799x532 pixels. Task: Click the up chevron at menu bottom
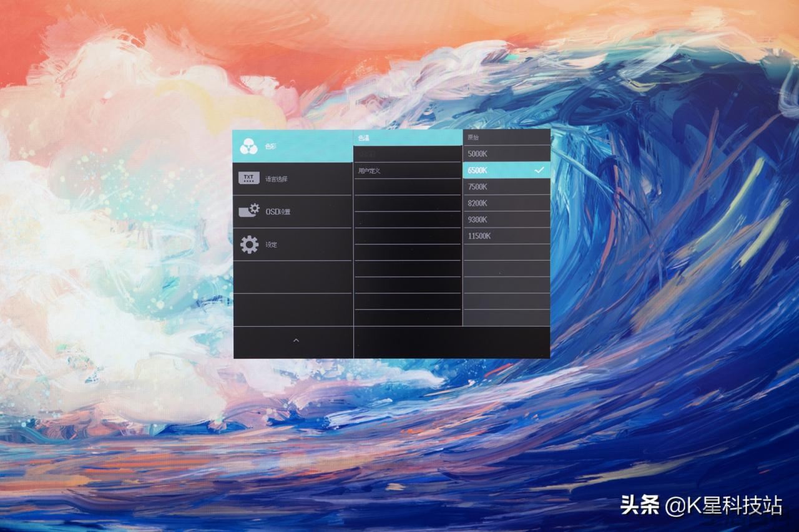296,341
